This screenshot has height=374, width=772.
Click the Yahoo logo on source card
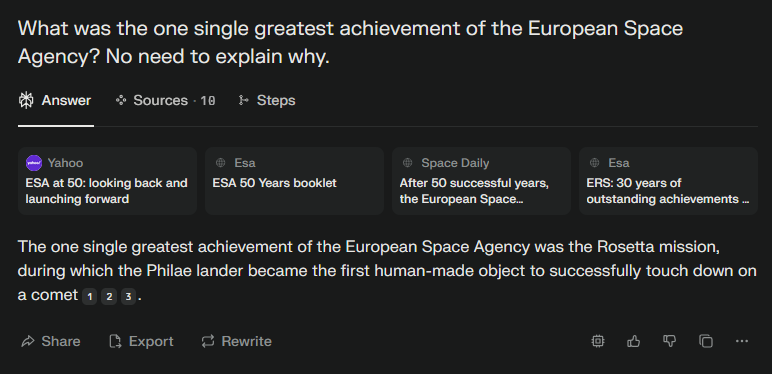click(34, 163)
